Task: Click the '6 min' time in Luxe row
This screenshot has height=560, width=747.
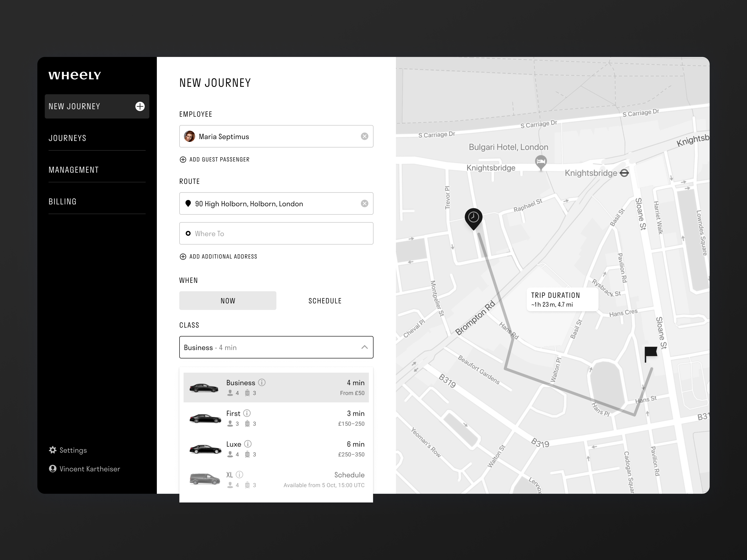Action: (356, 444)
